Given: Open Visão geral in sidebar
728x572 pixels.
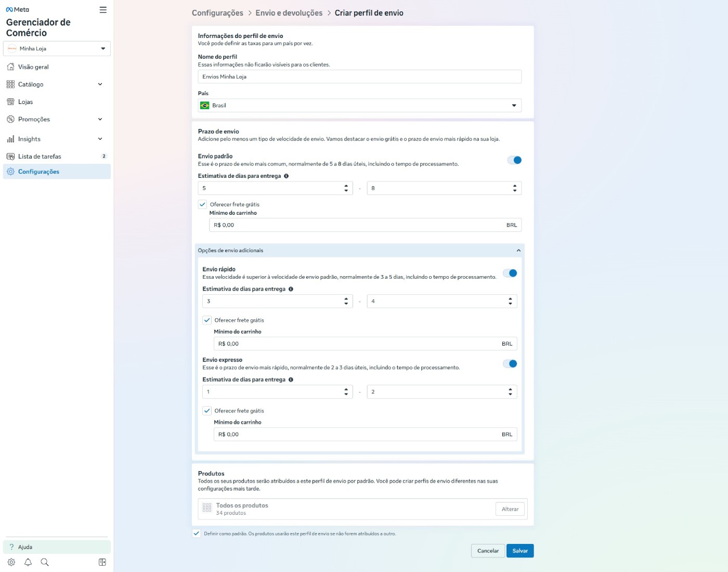Looking at the screenshot, I should [x=33, y=67].
